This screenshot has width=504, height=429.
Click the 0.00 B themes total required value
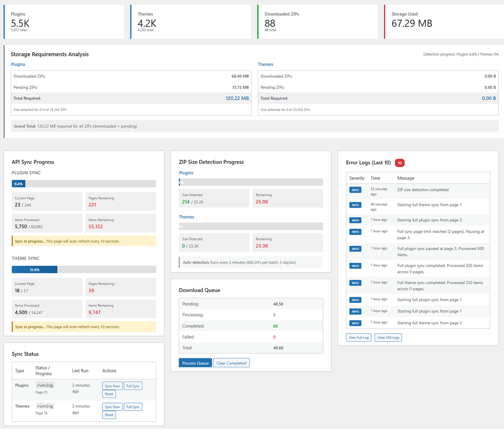pyautogui.click(x=489, y=98)
